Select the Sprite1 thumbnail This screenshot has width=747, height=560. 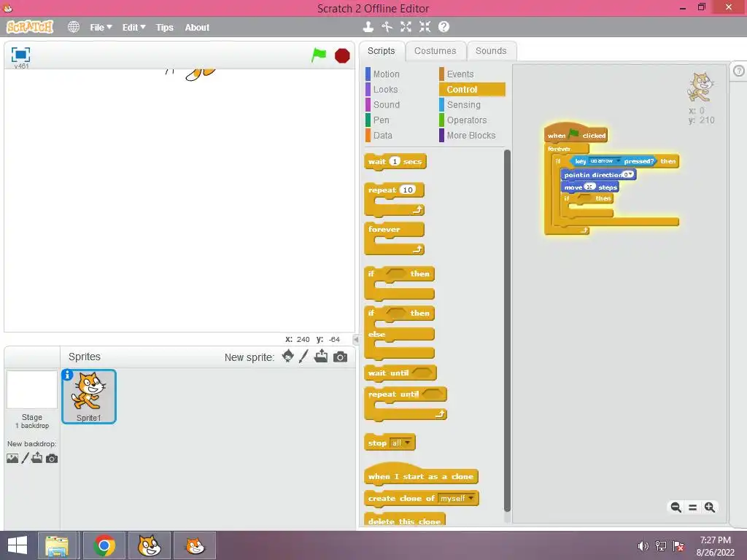[88, 396]
